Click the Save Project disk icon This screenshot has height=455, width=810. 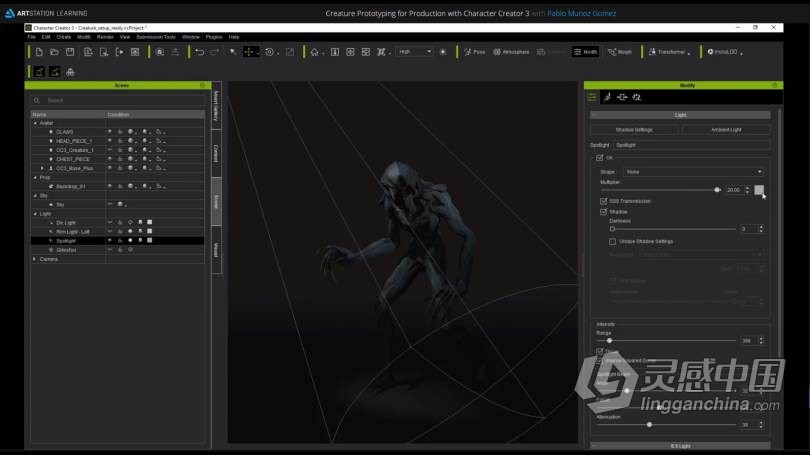point(70,52)
